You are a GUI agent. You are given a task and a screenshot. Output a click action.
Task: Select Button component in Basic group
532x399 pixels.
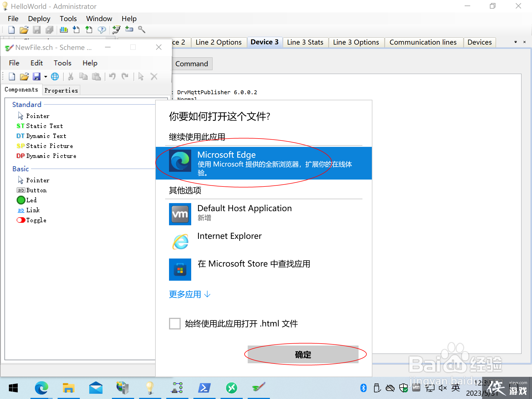pyautogui.click(x=32, y=190)
